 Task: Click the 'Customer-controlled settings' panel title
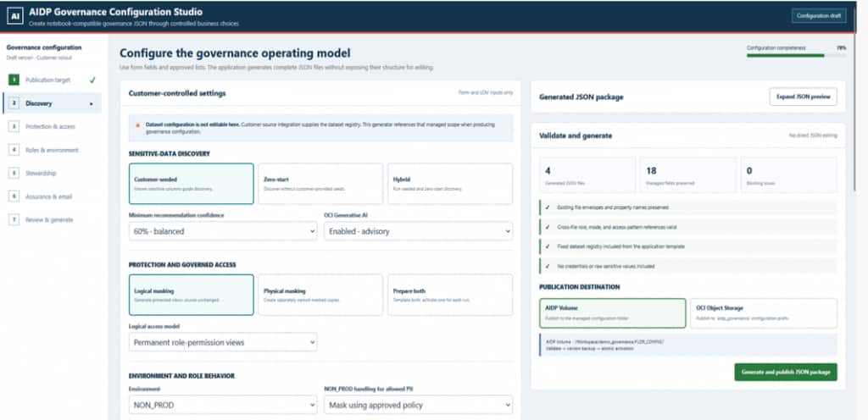coord(177,93)
